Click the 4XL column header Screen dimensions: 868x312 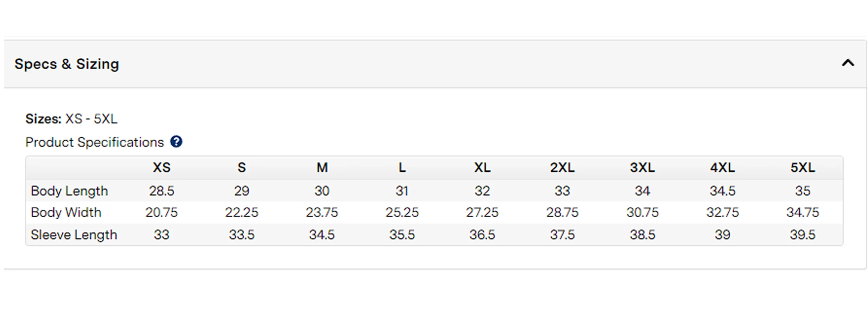[x=723, y=167]
